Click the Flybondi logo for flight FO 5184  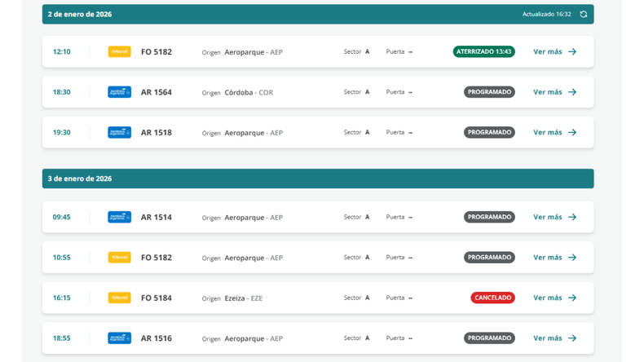tap(119, 298)
